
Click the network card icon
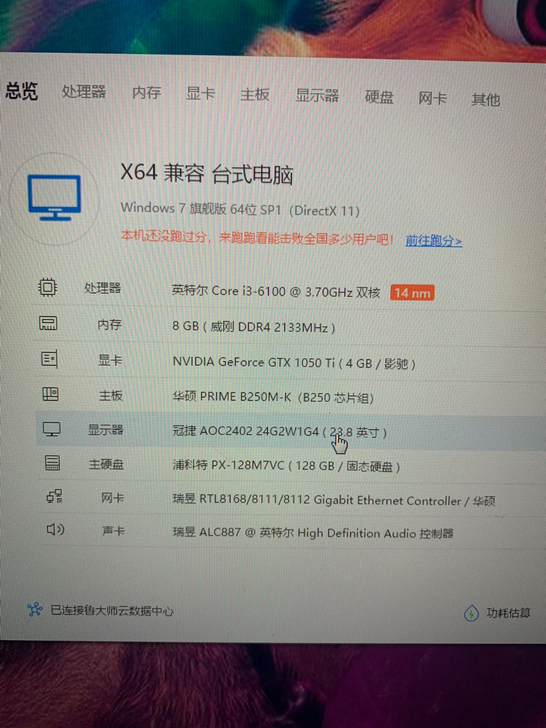pos(54,497)
